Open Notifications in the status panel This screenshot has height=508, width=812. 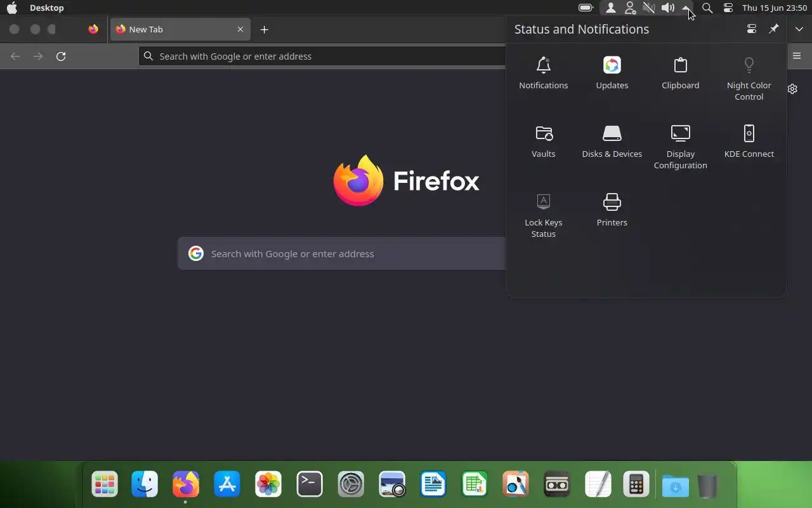pyautogui.click(x=543, y=73)
